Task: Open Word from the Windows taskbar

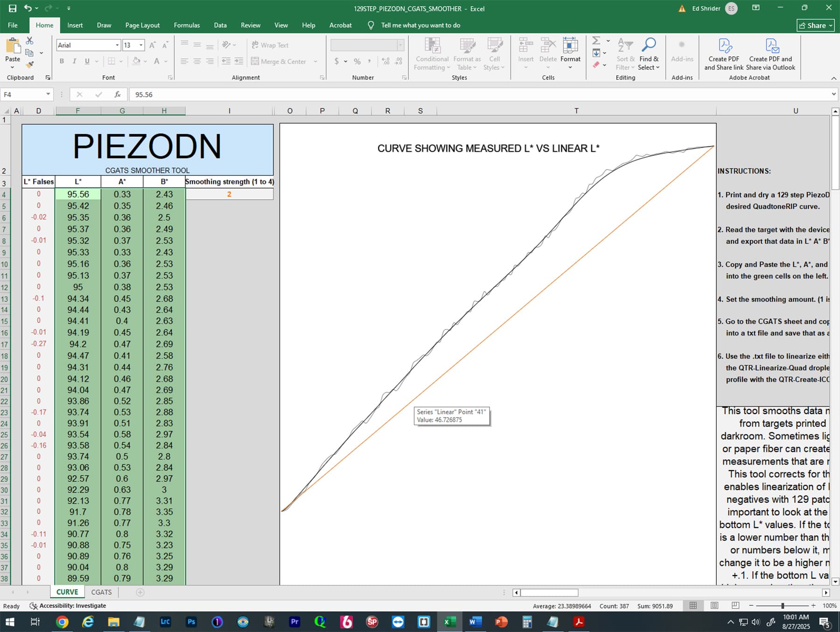Action: (x=475, y=622)
